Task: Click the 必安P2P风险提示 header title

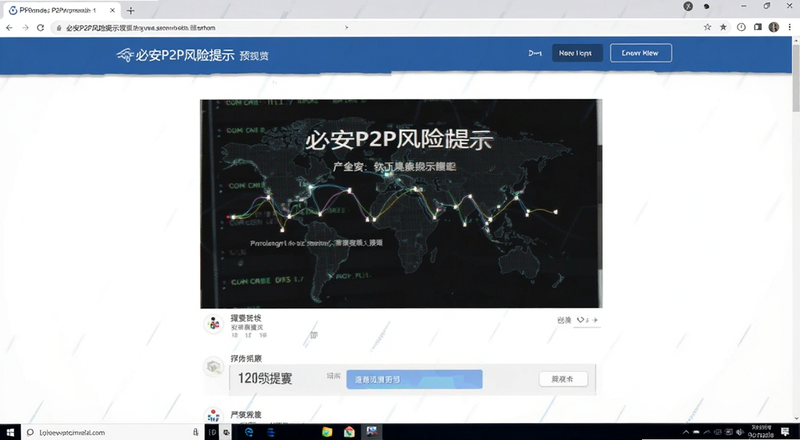Action: tap(185, 55)
